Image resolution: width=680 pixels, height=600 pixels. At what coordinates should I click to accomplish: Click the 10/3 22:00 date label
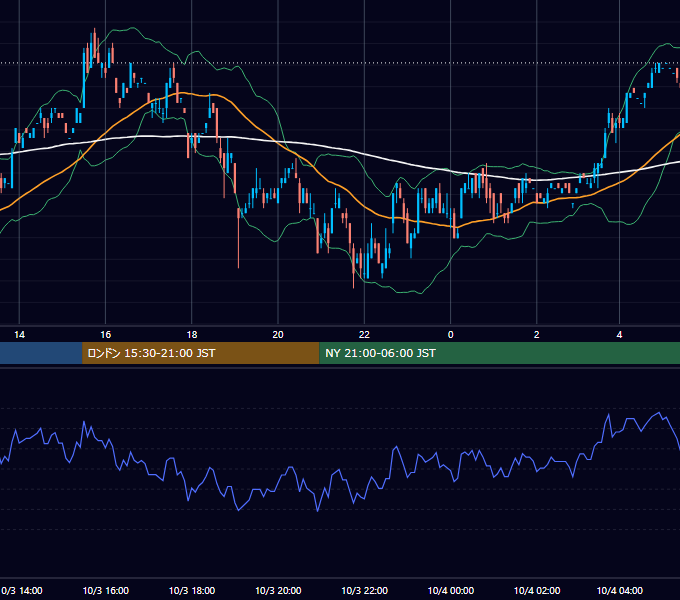click(x=364, y=590)
